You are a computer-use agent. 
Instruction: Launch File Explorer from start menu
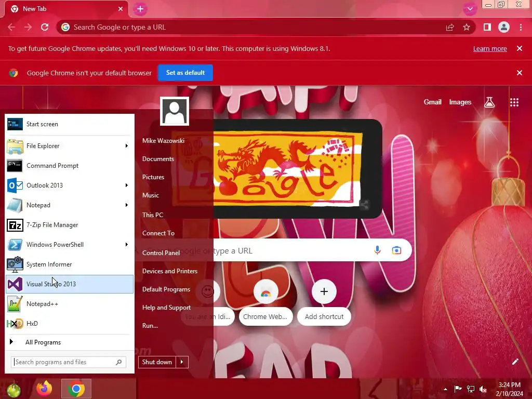(x=69, y=146)
